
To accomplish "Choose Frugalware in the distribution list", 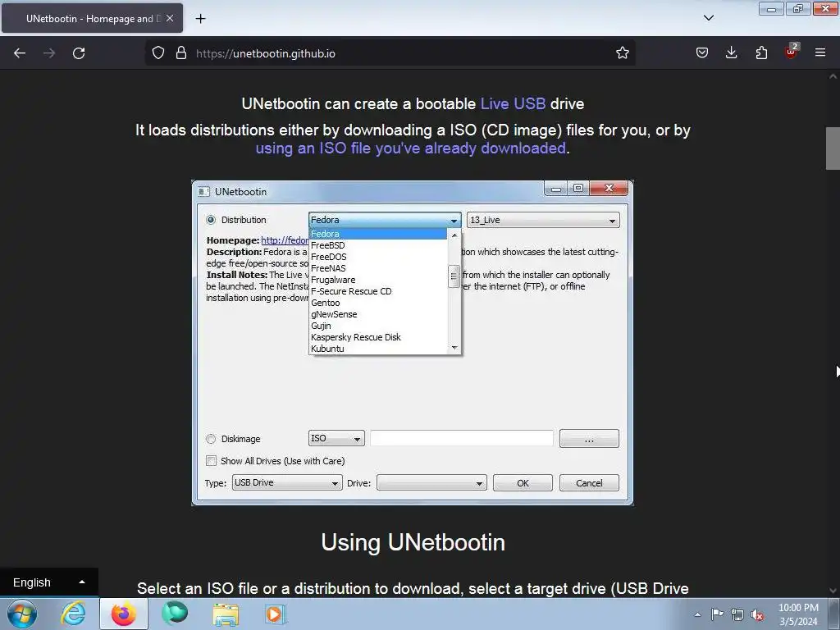I will click(378, 280).
